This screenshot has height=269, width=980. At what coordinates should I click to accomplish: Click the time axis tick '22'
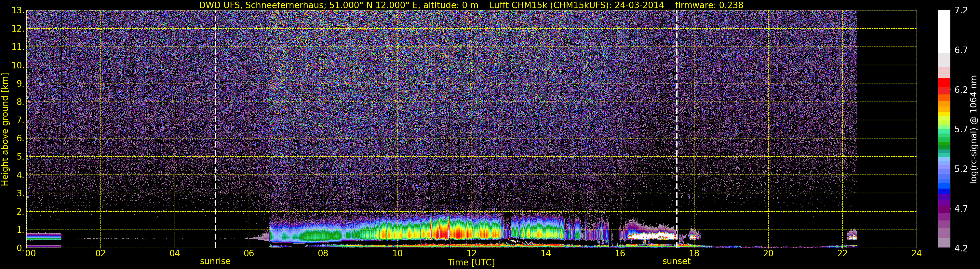(x=842, y=253)
